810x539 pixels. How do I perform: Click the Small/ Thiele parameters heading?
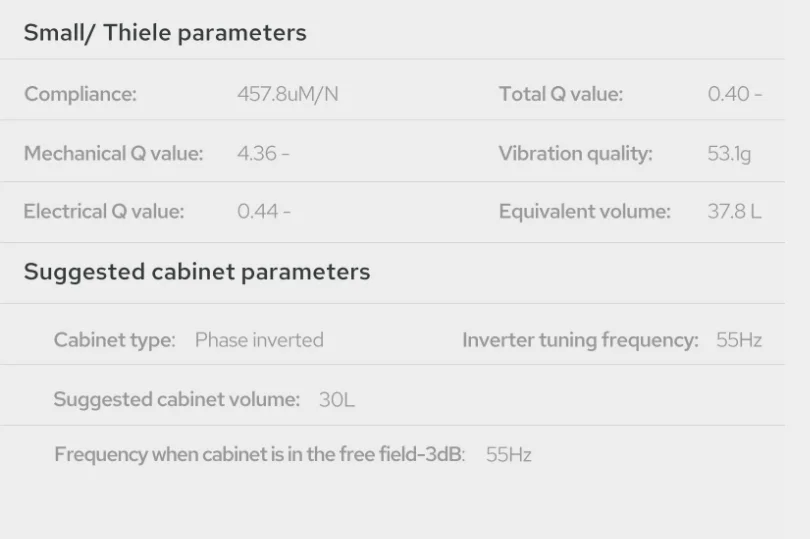(x=165, y=33)
